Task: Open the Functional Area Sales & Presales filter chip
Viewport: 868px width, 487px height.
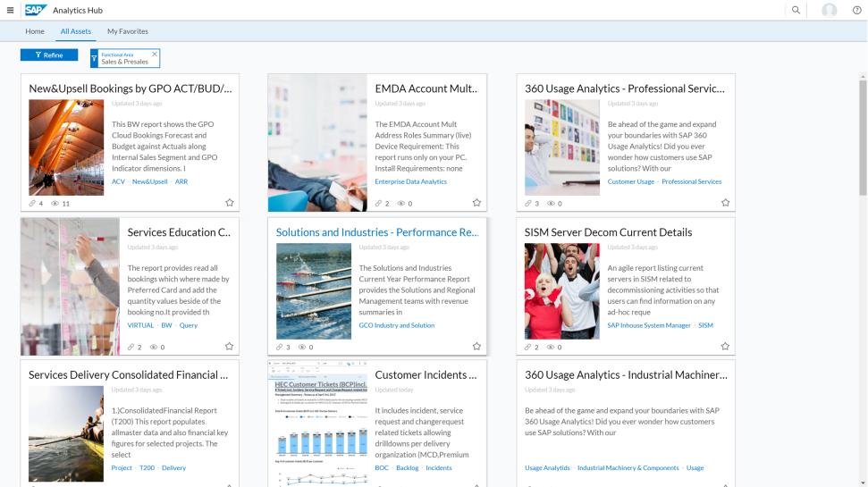Action: [x=125, y=58]
